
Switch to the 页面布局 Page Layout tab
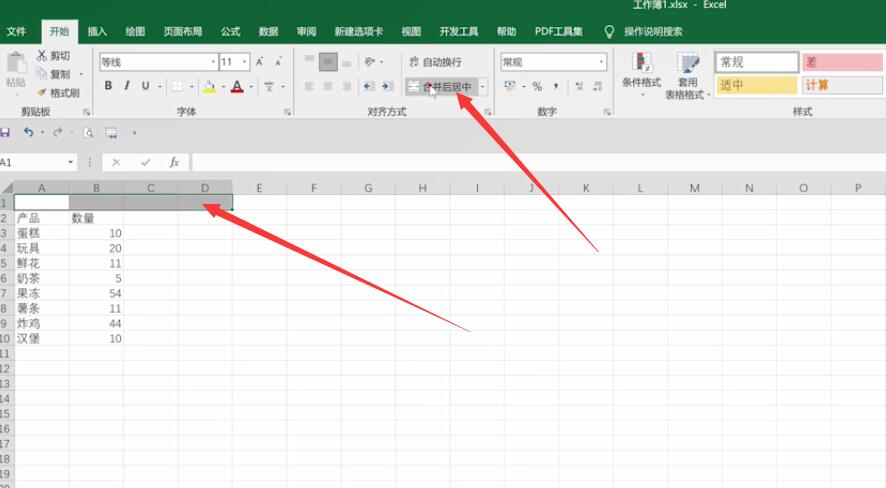click(x=183, y=32)
